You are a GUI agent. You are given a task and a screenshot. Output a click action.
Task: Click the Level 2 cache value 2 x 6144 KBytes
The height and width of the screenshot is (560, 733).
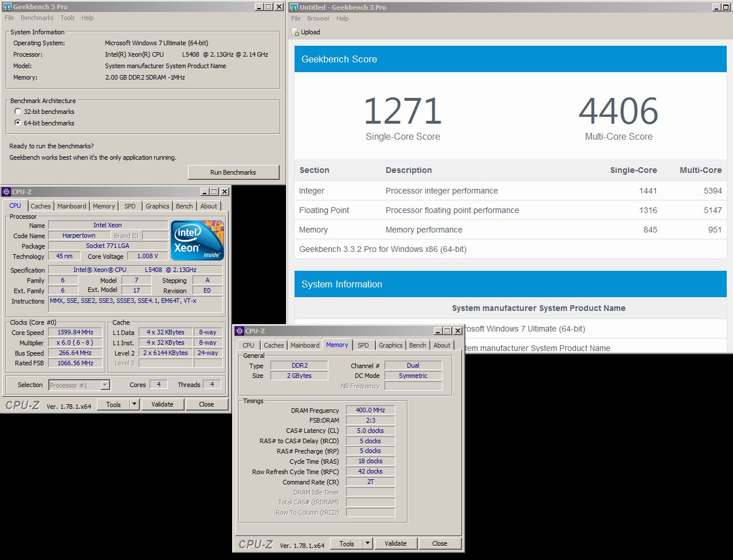click(166, 353)
